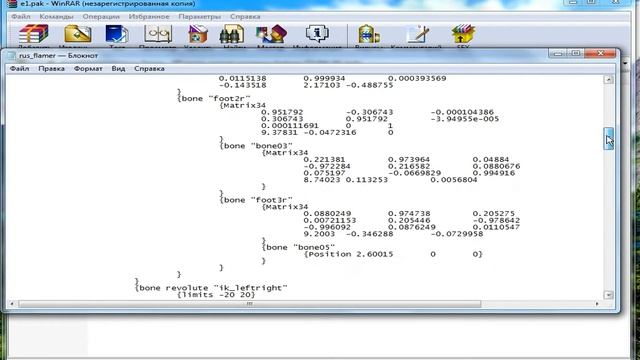Image resolution: width=640 pixels, height=360 pixels.
Task: Click Notepad vertical scrollbar up arrow
Action: click(x=609, y=80)
